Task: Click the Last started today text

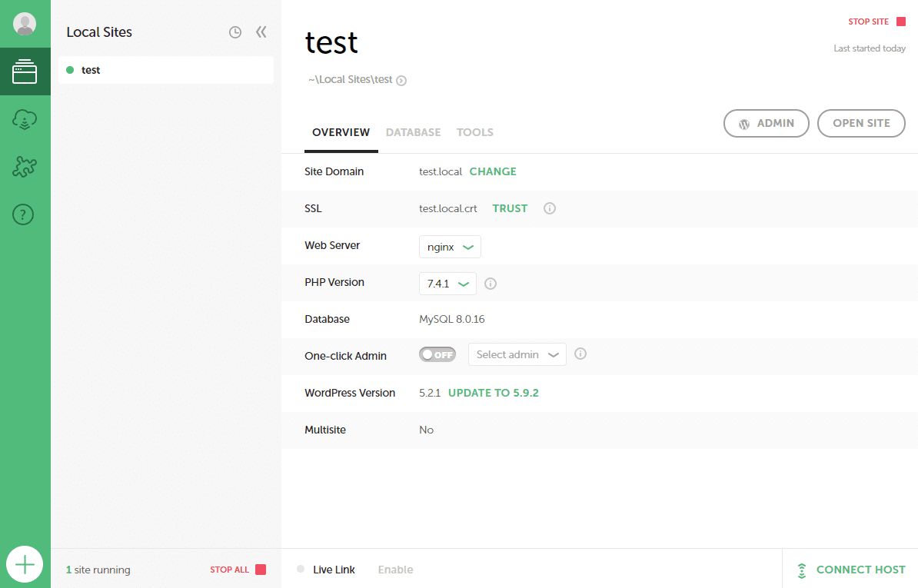Action: point(870,48)
